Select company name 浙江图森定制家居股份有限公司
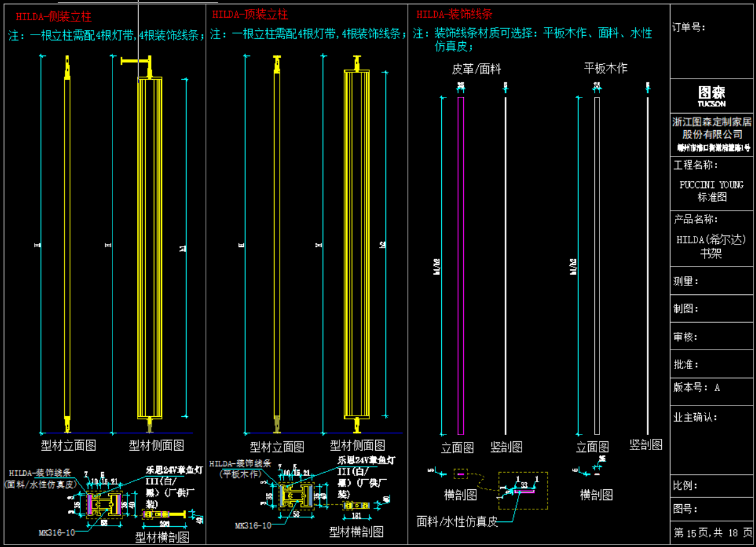This screenshot has height=547, width=756. (711, 128)
